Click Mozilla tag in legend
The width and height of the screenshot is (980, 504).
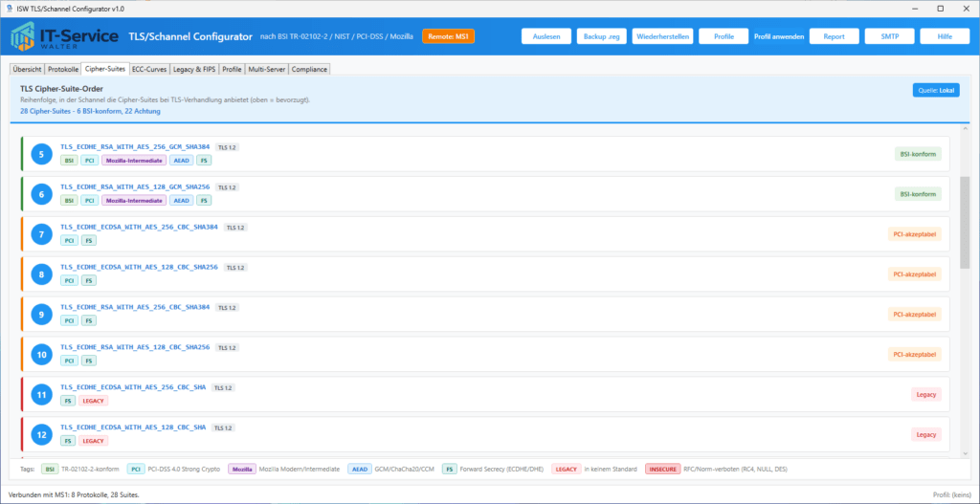pyautogui.click(x=242, y=469)
